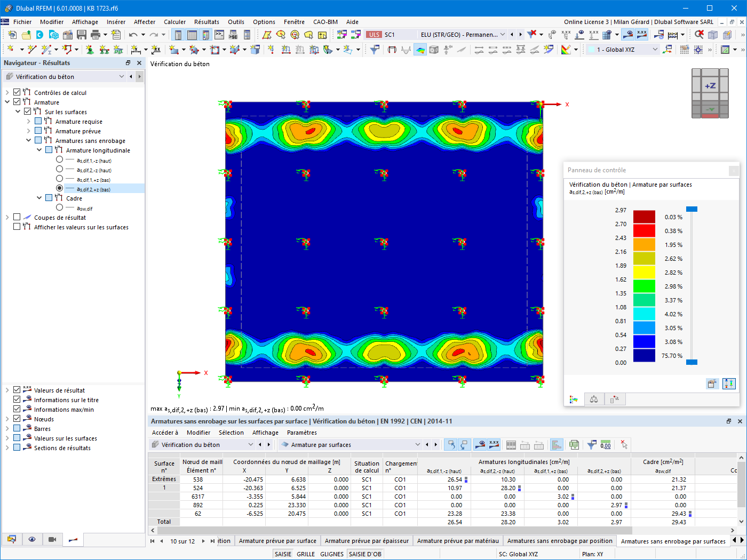Open the ELU (STR/GEO) load case dropdown
Image resolution: width=747 pixels, height=560 pixels.
tap(462, 35)
